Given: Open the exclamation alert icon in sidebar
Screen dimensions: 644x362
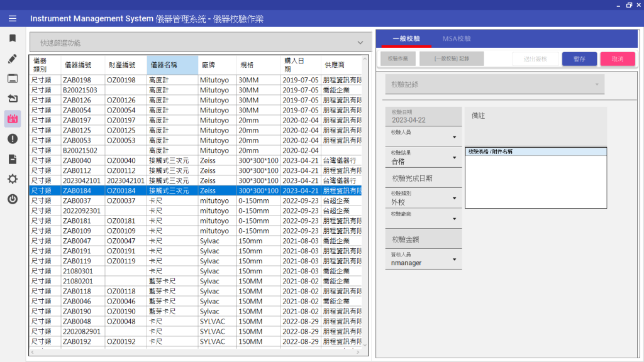Looking at the screenshot, I should 12,138.
